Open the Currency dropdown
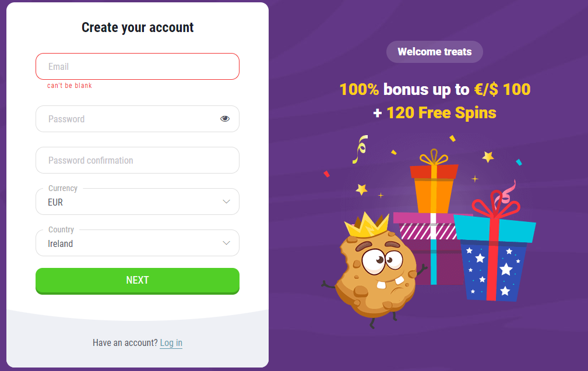Viewport: 588px width, 371px height. click(137, 202)
